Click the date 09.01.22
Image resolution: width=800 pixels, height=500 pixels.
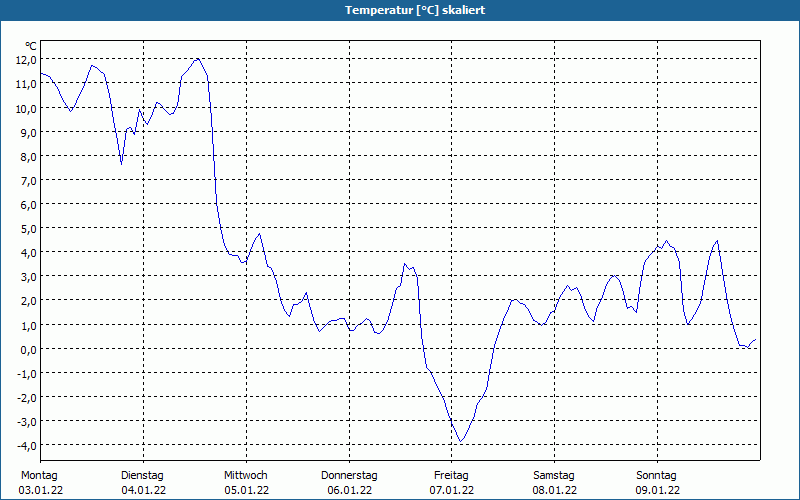[657, 490]
